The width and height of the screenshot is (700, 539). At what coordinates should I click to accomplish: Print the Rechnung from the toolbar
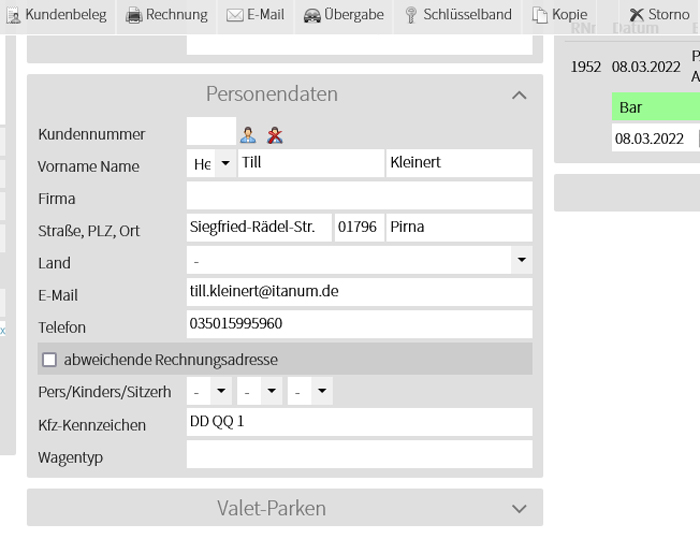(167, 15)
